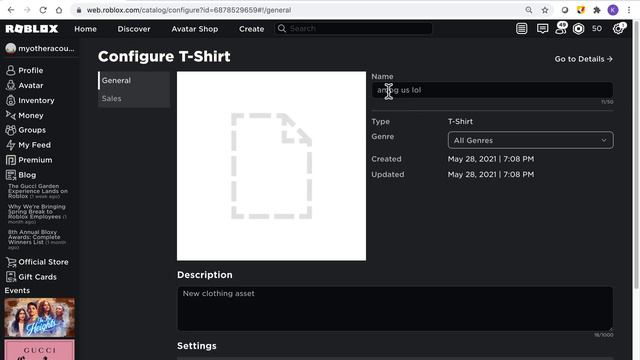This screenshot has height=360, width=640.
Task: Open Chrome profile avatar K
Action: point(613,10)
